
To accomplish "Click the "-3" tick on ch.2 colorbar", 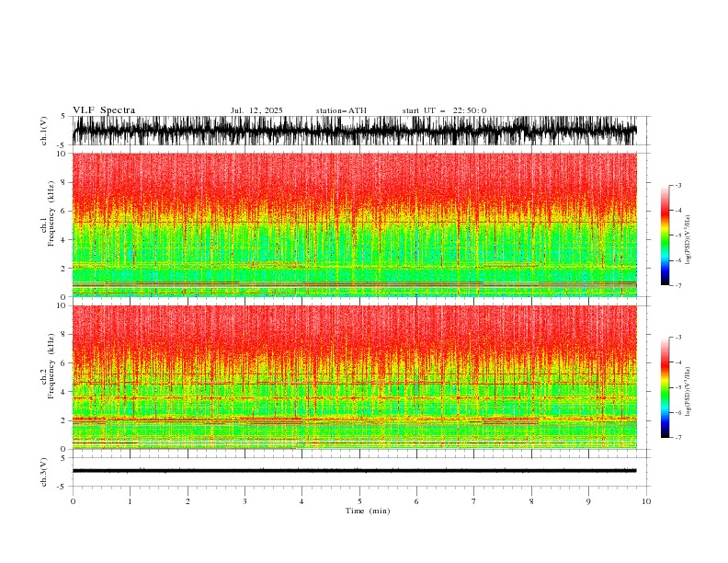I will click(677, 338).
